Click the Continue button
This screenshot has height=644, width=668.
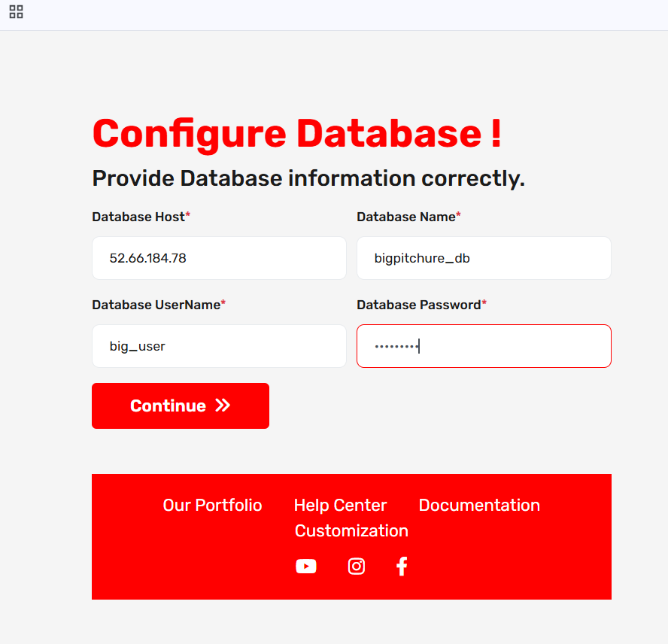click(181, 406)
